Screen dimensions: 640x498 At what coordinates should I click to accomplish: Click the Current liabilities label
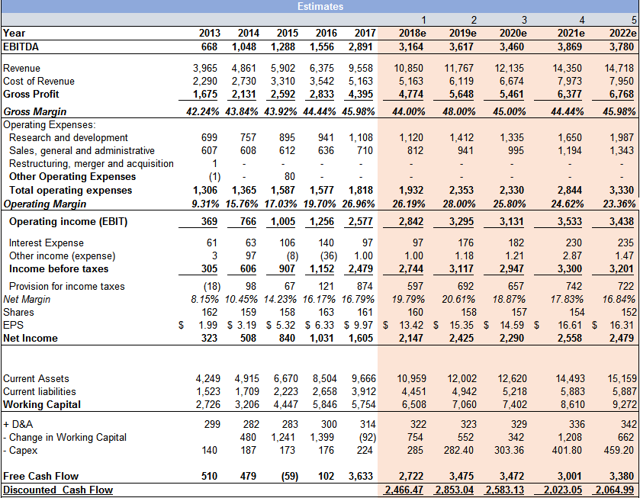point(39,391)
